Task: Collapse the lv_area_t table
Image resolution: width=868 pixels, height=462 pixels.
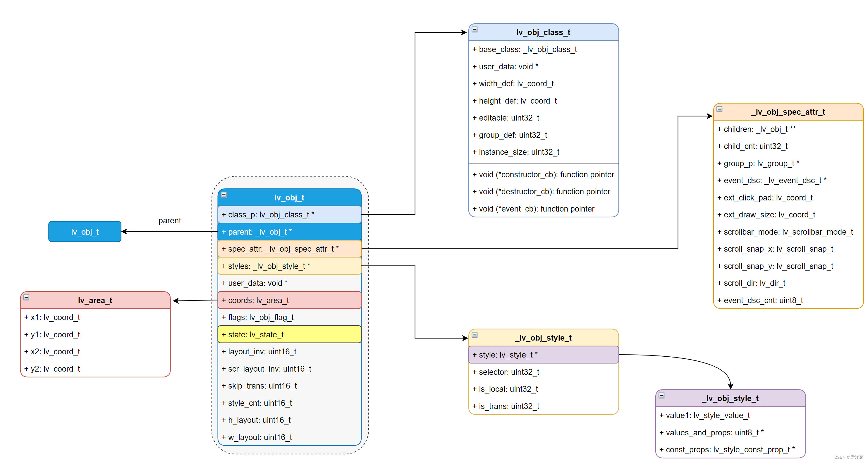Action: pyautogui.click(x=26, y=298)
